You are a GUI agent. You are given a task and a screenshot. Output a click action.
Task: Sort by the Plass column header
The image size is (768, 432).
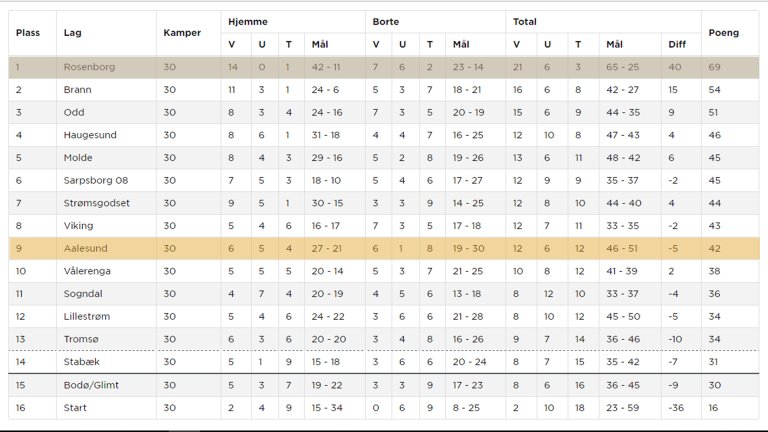pos(28,33)
